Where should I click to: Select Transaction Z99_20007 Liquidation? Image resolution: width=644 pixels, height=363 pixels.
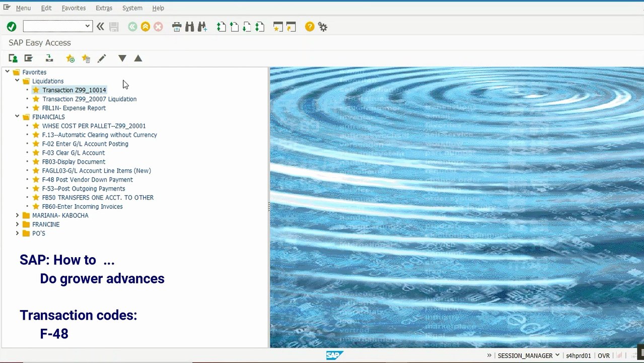click(89, 99)
